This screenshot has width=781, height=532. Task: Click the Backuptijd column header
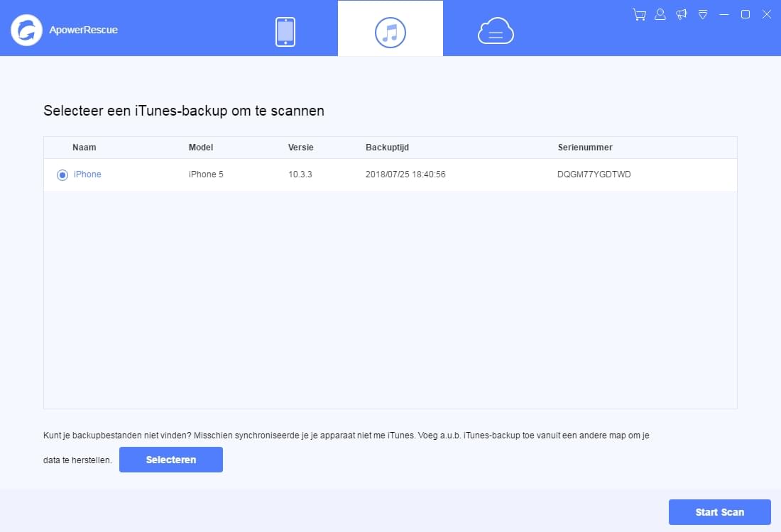(x=387, y=148)
